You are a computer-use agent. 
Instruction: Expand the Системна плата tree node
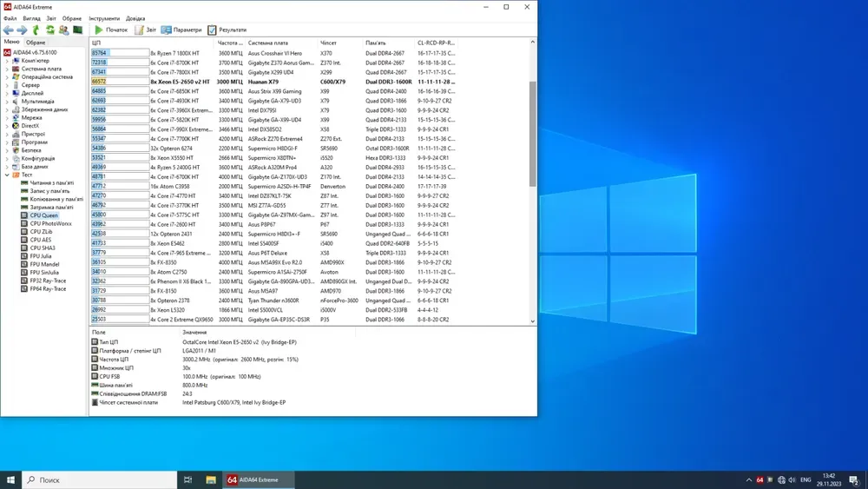pyautogui.click(x=7, y=69)
